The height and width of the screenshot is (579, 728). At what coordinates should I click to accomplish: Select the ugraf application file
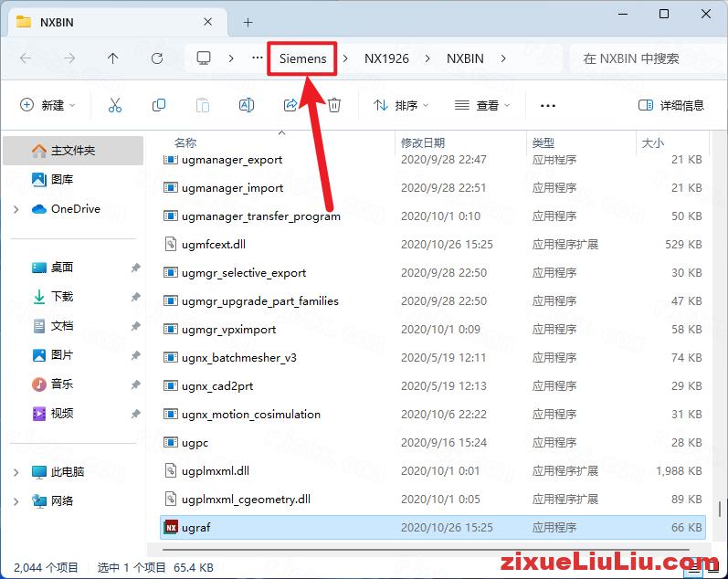click(433, 528)
